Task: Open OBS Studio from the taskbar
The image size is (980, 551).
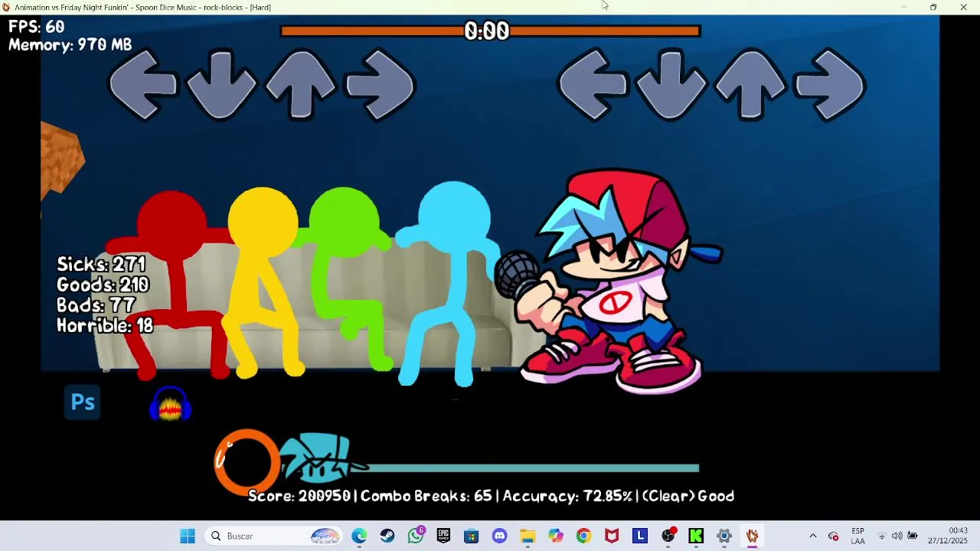Action: [668, 536]
